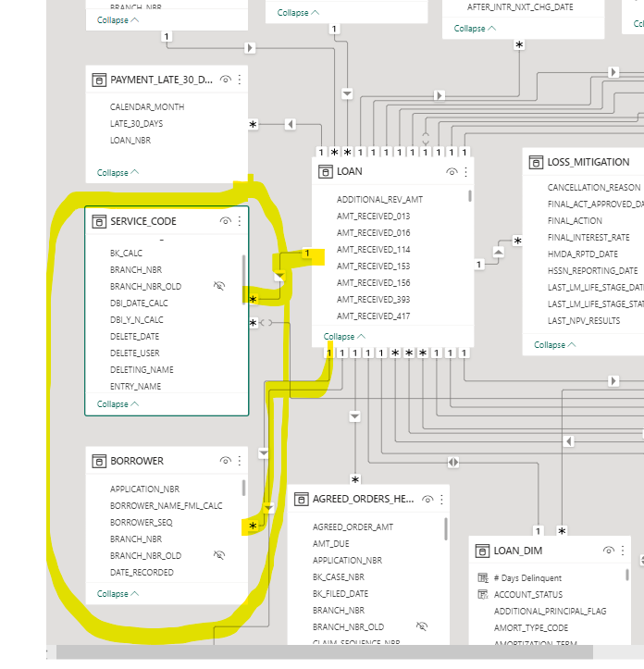Click the LOSS_MITIGATION table icon
Screen dimensions: 644x669
(x=536, y=162)
